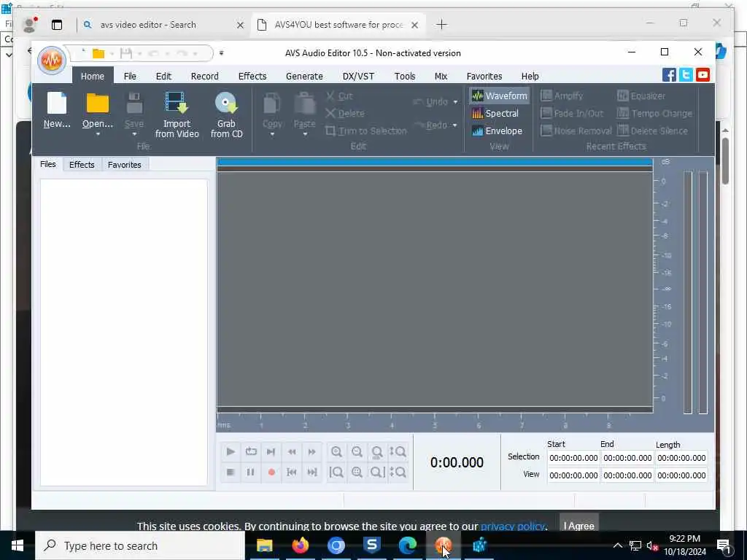Image resolution: width=747 pixels, height=560 pixels.
Task: Click the Open folder icon
Action: tap(98, 104)
